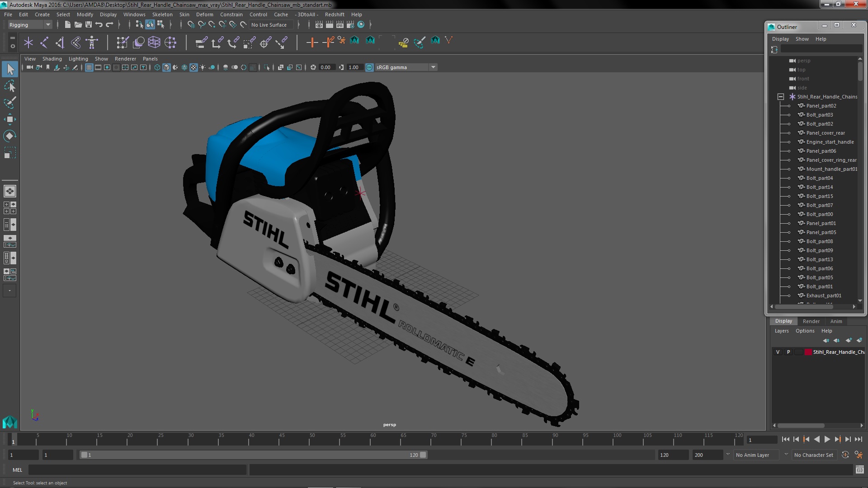The height and width of the screenshot is (488, 868).
Task: Click play forwards button
Action: click(x=827, y=439)
